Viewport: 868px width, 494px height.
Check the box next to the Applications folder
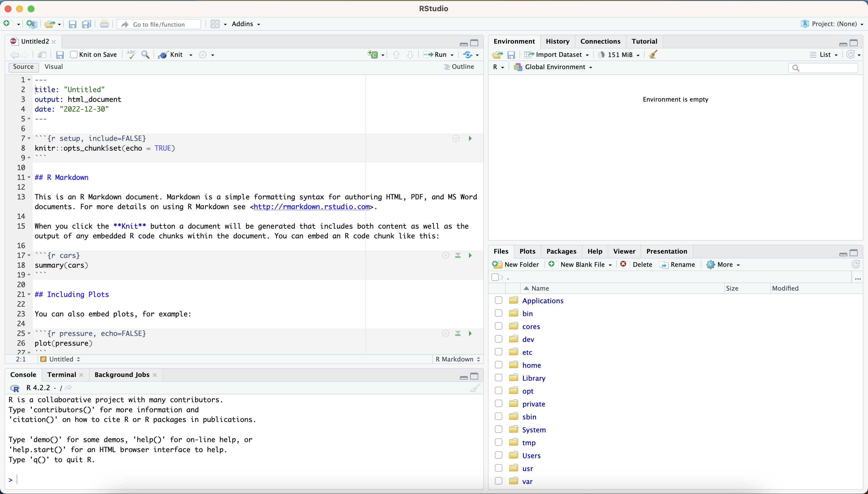coord(498,300)
